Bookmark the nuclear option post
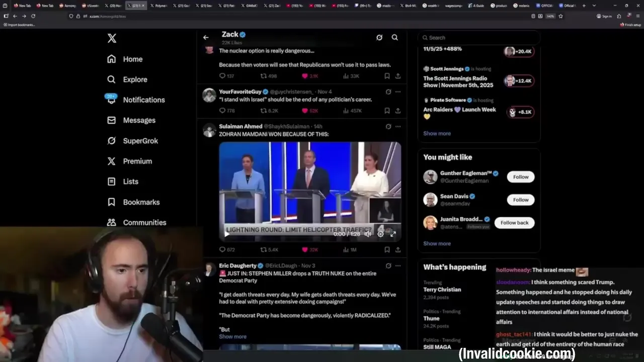644x362 pixels. coord(387,76)
